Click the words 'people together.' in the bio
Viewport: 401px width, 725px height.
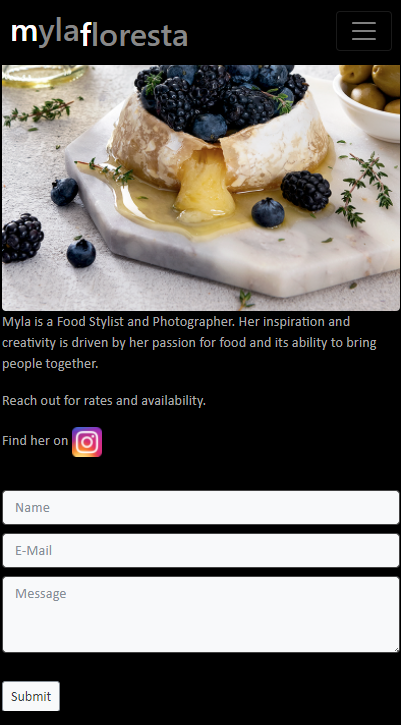pyautogui.click(x=50, y=364)
